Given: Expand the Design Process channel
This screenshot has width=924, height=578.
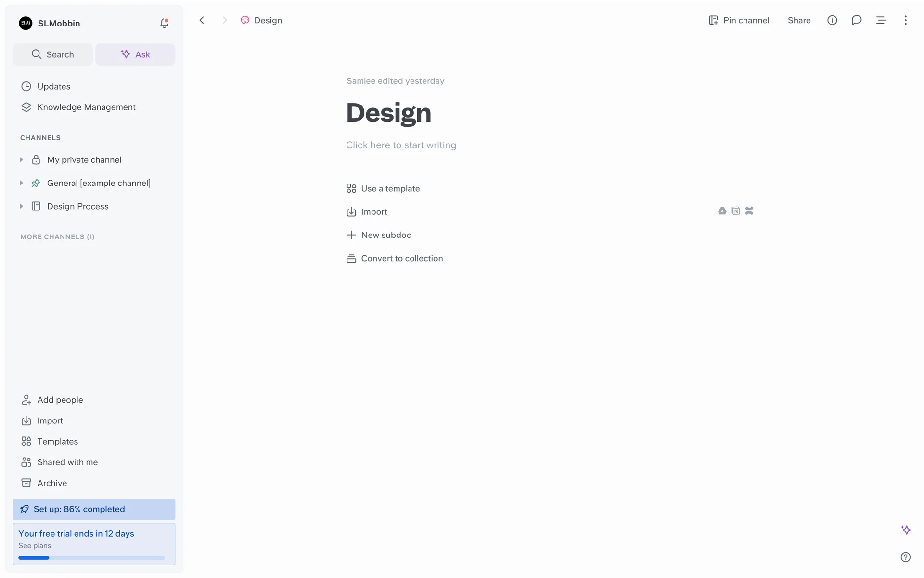Looking at the screenshot, I should click(21, 206).
